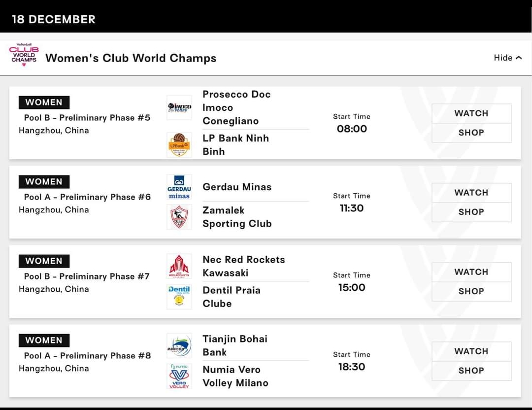Image resolution: width=532 pixels, height=410 pixels.
Task: Watch the Tianjin vs Milano match
Action: [x=471, y=352]
